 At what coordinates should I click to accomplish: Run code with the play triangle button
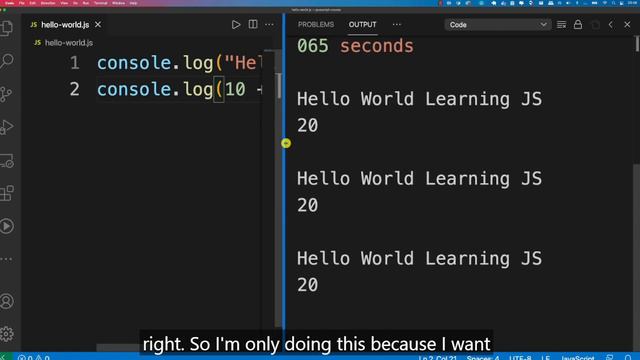click(x=236, y=24)
